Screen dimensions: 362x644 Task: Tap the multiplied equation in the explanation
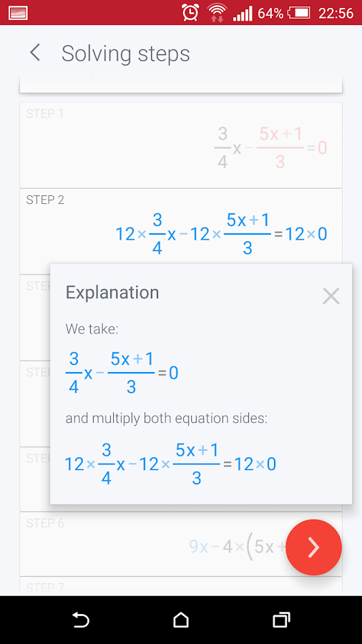click(170, 464)
